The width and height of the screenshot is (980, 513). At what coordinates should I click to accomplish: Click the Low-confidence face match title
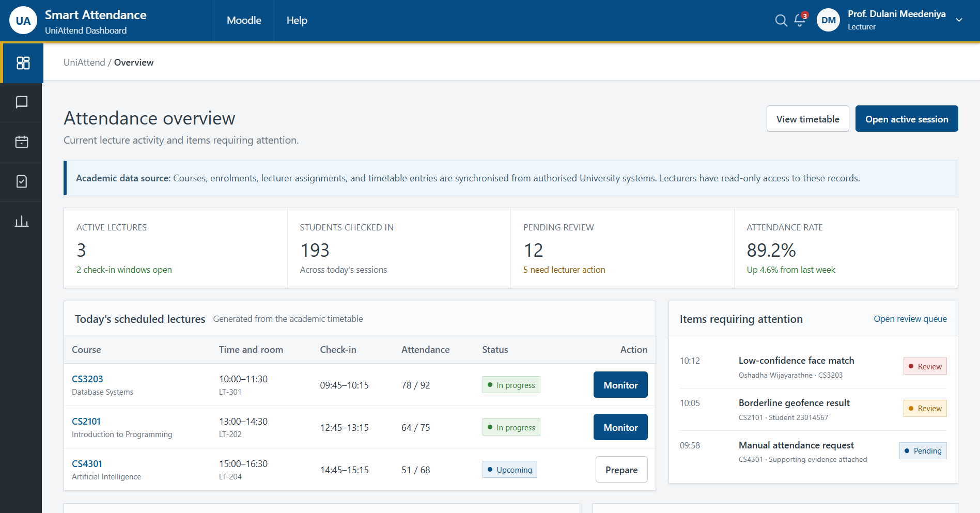796,361
